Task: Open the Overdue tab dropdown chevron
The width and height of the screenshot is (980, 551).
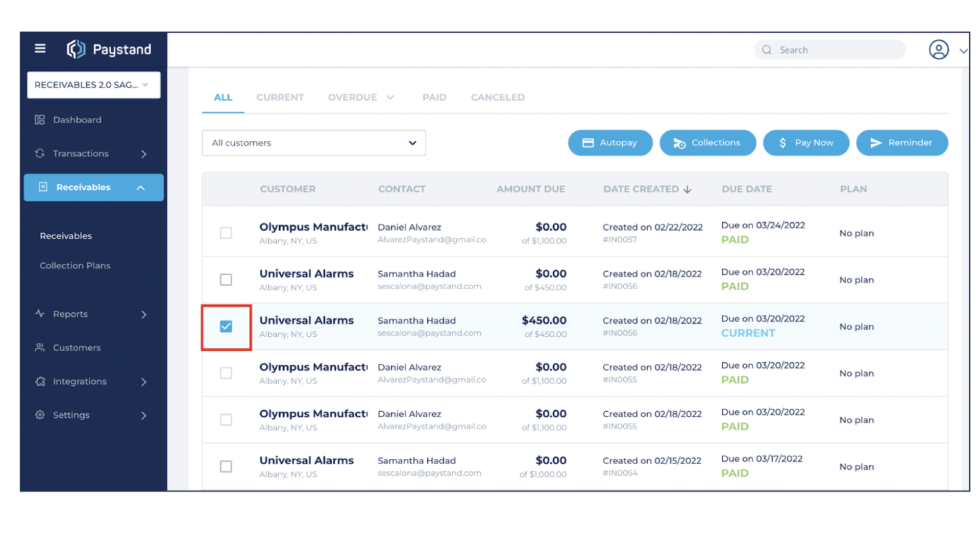Action: tap(390, 97)
